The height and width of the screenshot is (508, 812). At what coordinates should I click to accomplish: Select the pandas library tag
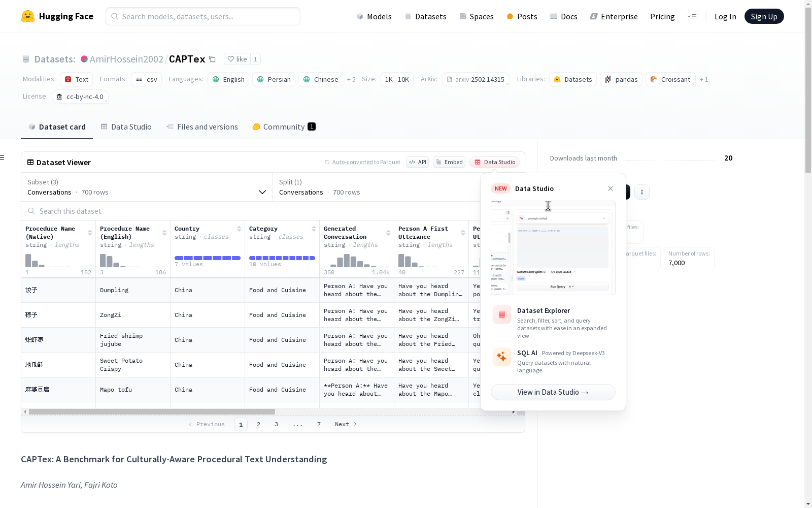tap(621, 79)
